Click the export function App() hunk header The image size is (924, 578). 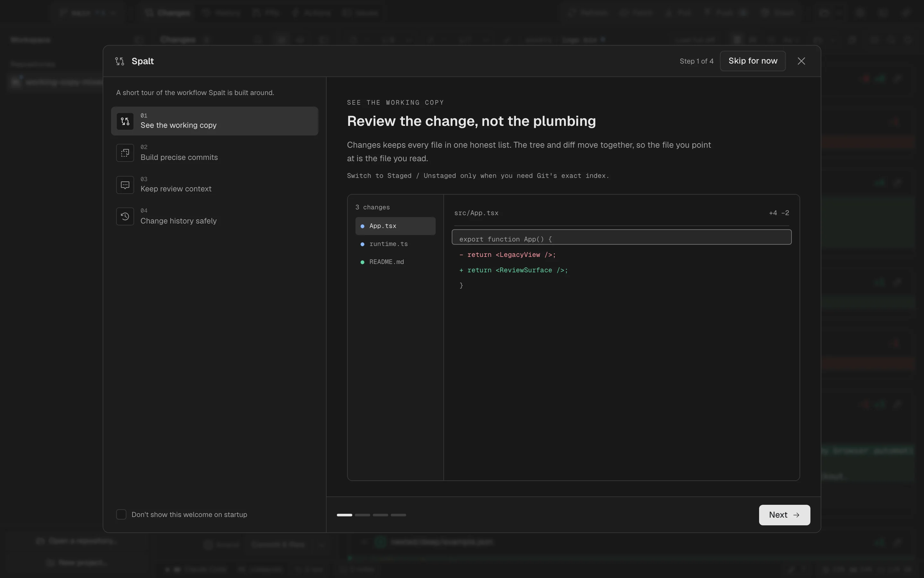(x=621, y=237)
